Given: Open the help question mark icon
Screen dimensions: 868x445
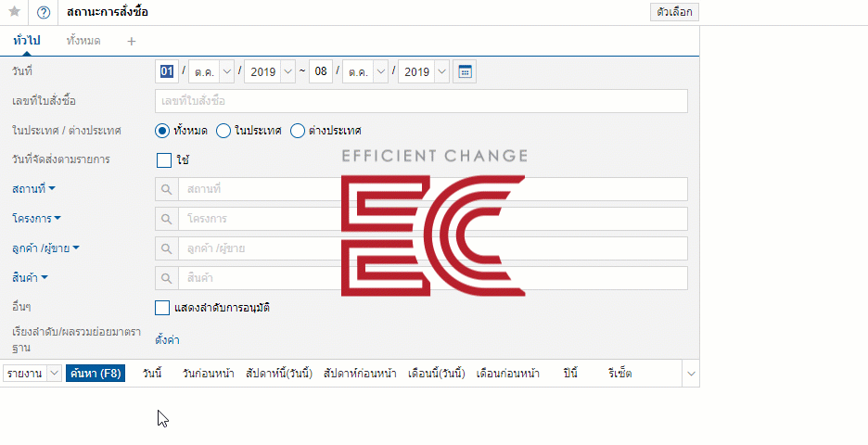Looking at the screenshot, I should 44,12.
